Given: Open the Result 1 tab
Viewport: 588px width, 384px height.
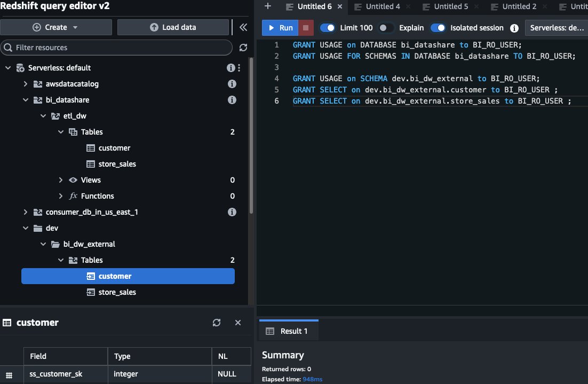Looking at the screenshot, I should 289,331.
